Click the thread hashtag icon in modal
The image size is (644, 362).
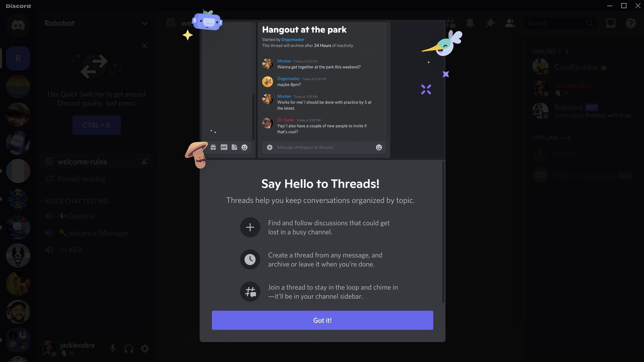pyautogui.click(x=250, y=291)
